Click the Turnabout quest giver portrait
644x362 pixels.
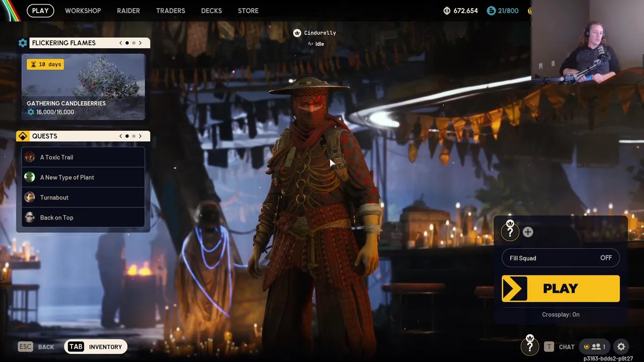point(30,197)
